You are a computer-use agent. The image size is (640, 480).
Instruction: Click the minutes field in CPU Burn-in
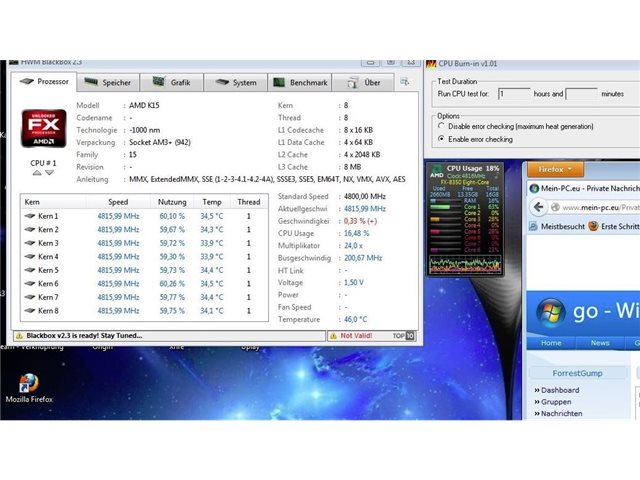tap(582, 94)
